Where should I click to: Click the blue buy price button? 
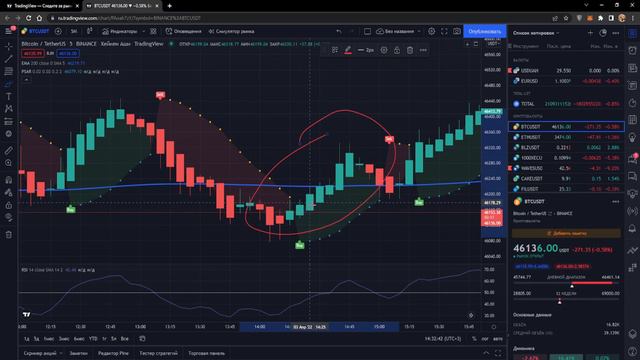pyautogui.click(x=68, y=53)
